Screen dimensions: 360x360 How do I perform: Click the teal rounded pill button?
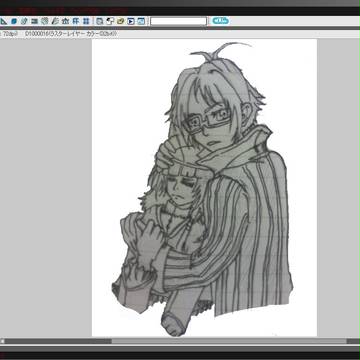click(x=221, y=21)
